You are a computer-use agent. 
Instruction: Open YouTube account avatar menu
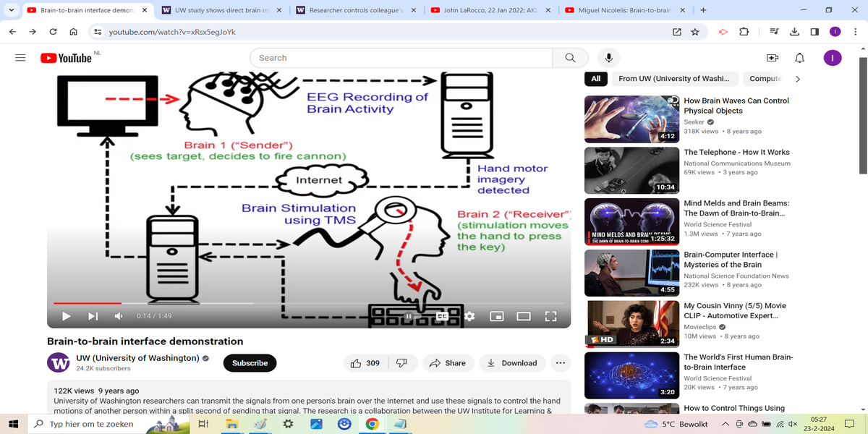pyautogui.click(x=833, y=58)
